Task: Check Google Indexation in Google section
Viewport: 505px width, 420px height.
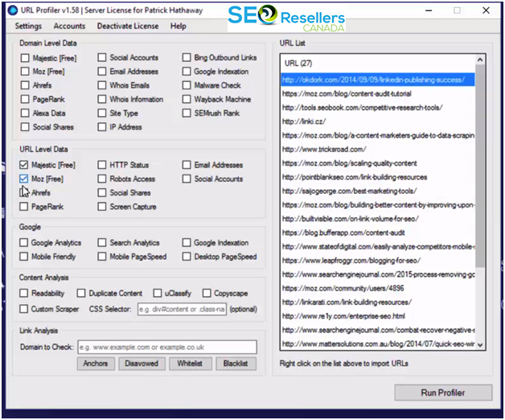Action: [187, 242]
